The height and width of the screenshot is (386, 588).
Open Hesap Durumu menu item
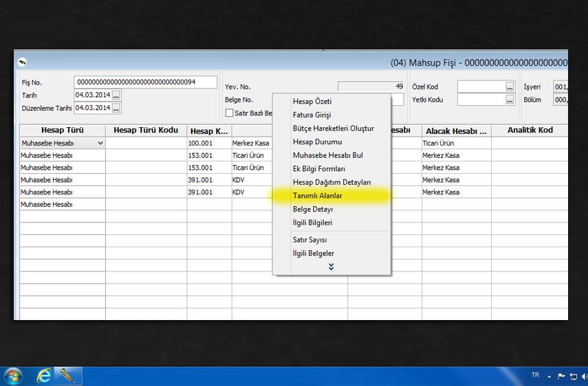(x=317, y=142)
